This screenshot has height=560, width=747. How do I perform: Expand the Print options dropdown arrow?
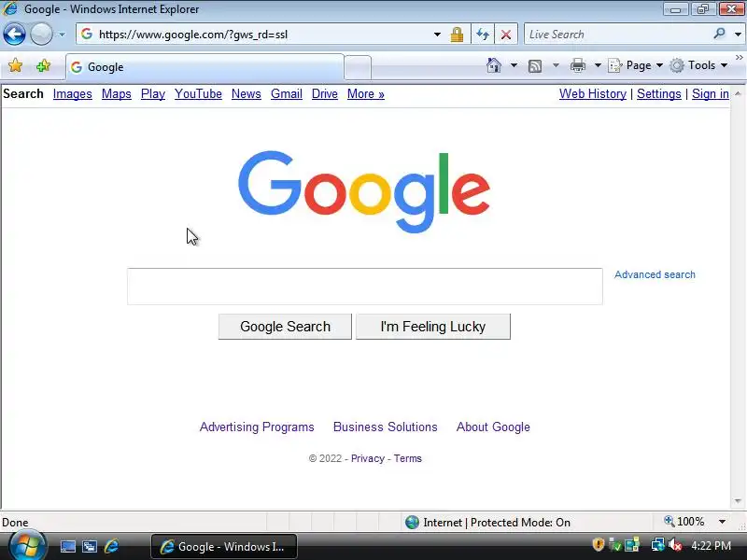coord(598,65)
